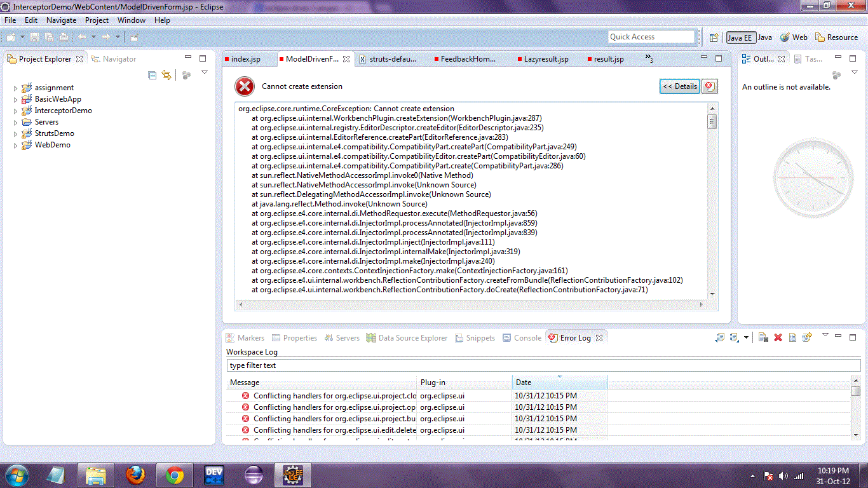This screenshot has width=868, height=488.
Task: Click the stack trace horizontal scrollbar
Action: (x=471, y=304)
